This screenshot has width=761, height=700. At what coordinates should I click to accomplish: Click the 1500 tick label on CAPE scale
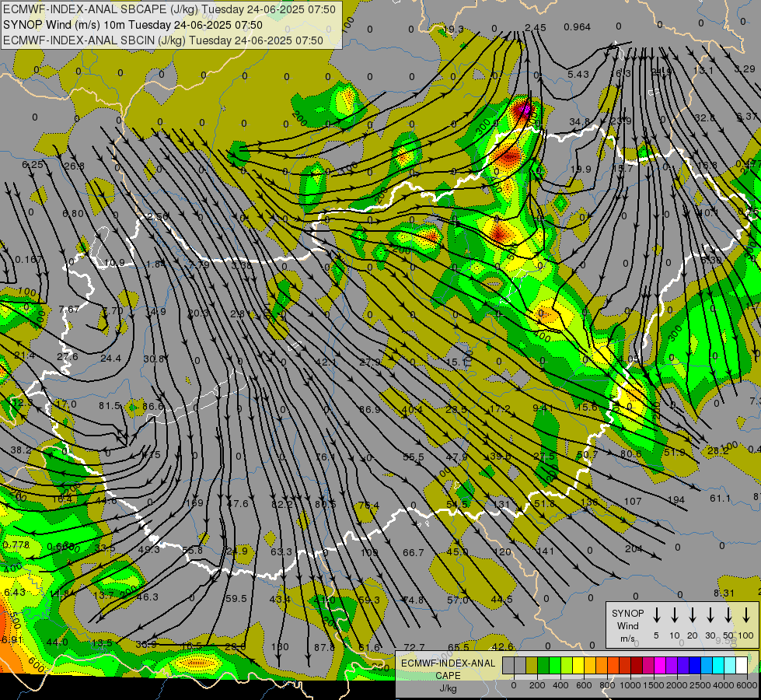(653, 685)
